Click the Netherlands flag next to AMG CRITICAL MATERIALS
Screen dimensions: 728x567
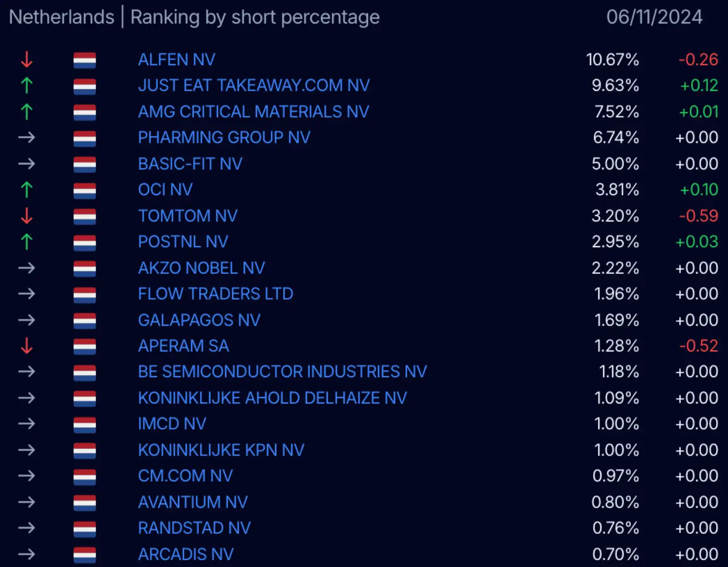tap(84, 112)
